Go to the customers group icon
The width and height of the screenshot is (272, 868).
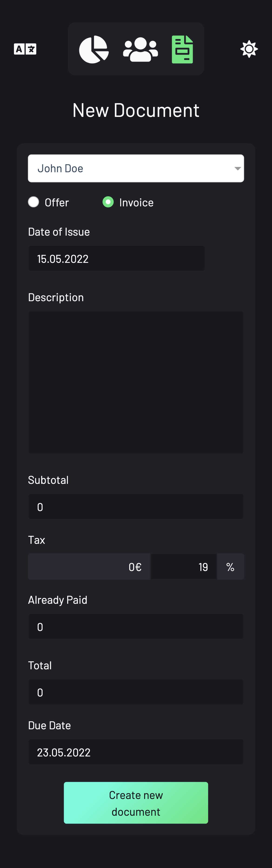pyautogui.click(x=140, y=49)
